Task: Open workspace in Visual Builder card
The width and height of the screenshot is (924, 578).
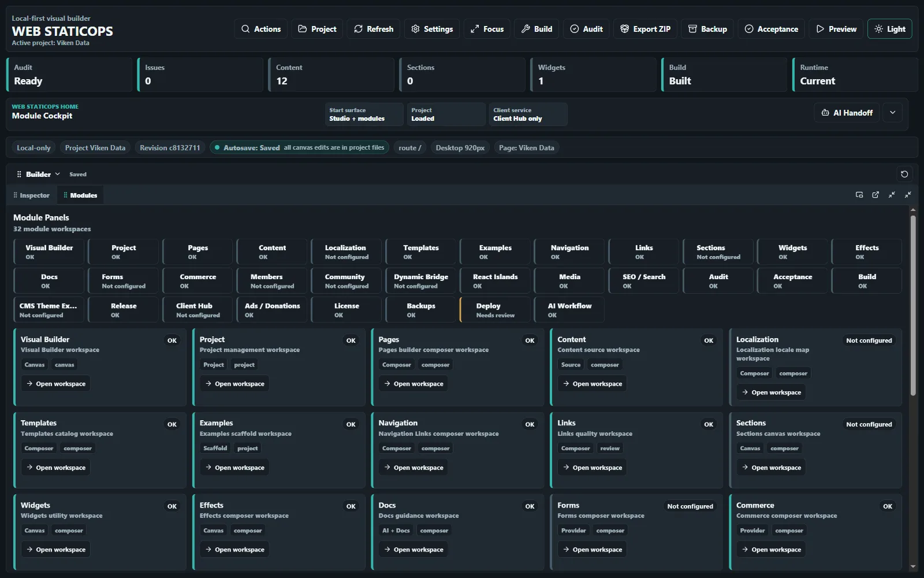Action: pyautogui.click(x=55, y=384)
